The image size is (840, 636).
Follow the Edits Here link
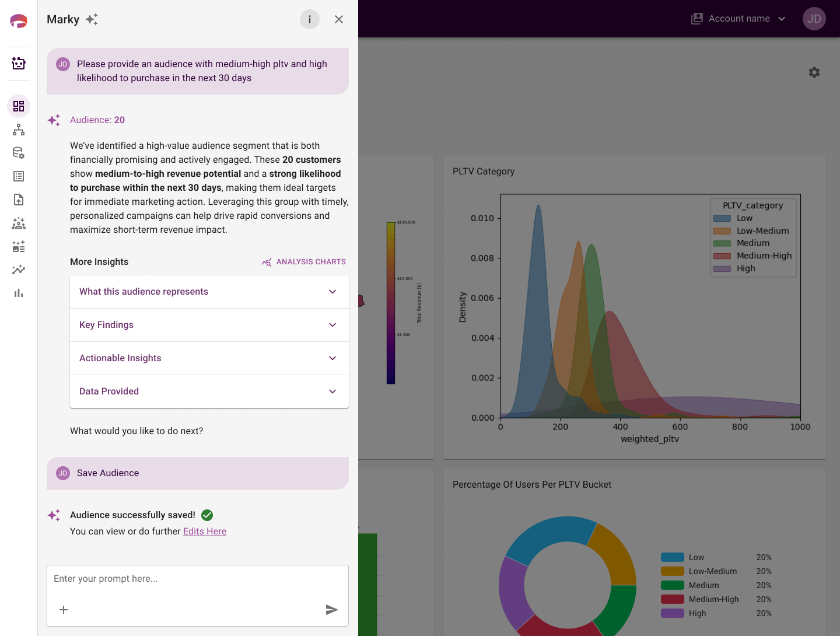205,532
